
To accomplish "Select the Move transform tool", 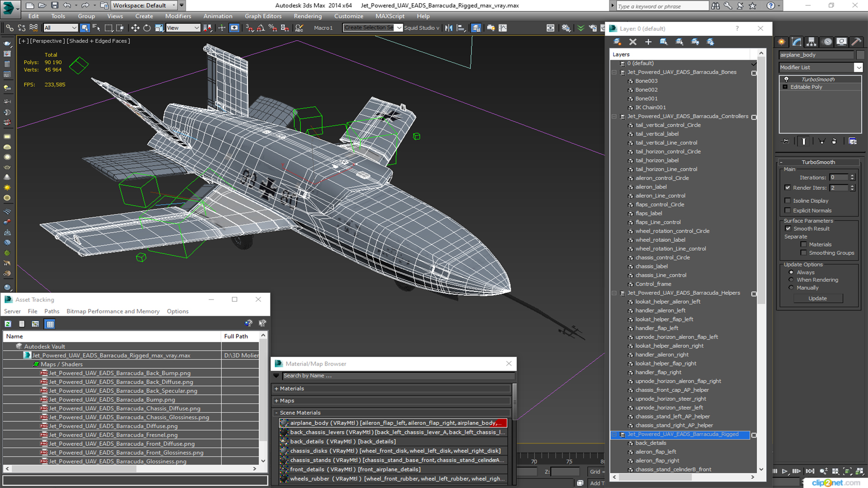I will pyautogui.click(x=135, y=28).
